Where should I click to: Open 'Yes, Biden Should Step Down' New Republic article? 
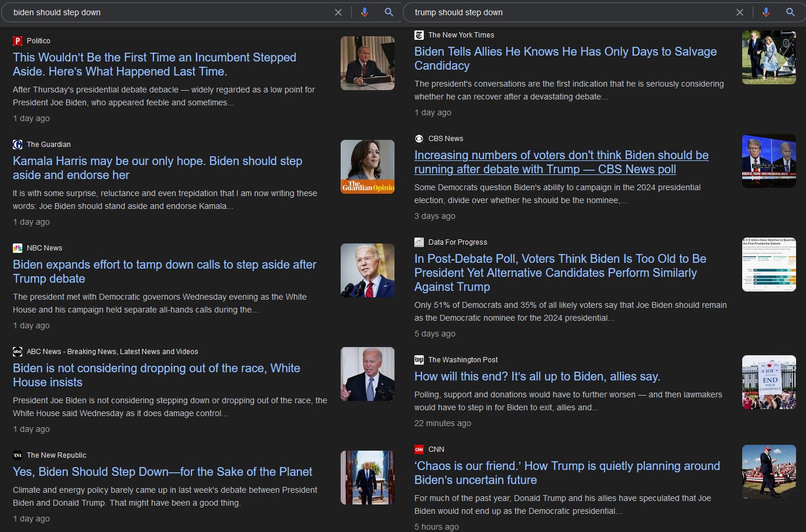tap(163, 472)
